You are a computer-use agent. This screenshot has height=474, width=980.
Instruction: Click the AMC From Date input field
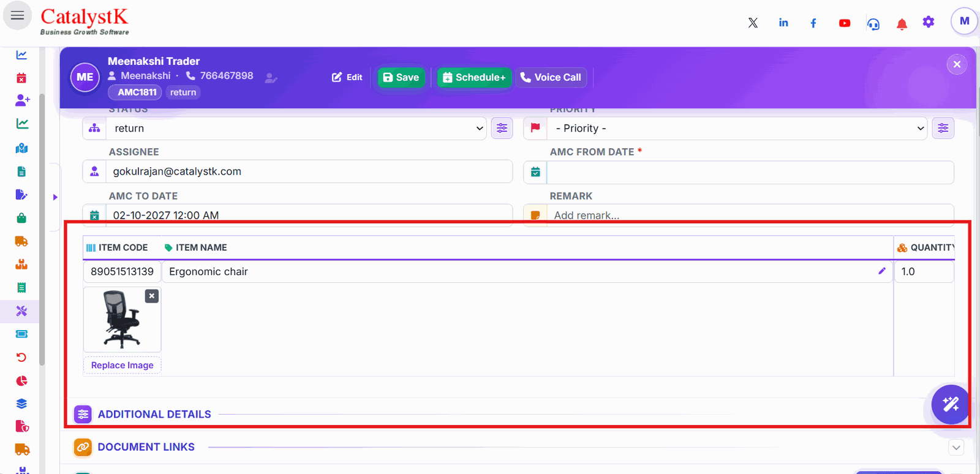tap(750, 172)
